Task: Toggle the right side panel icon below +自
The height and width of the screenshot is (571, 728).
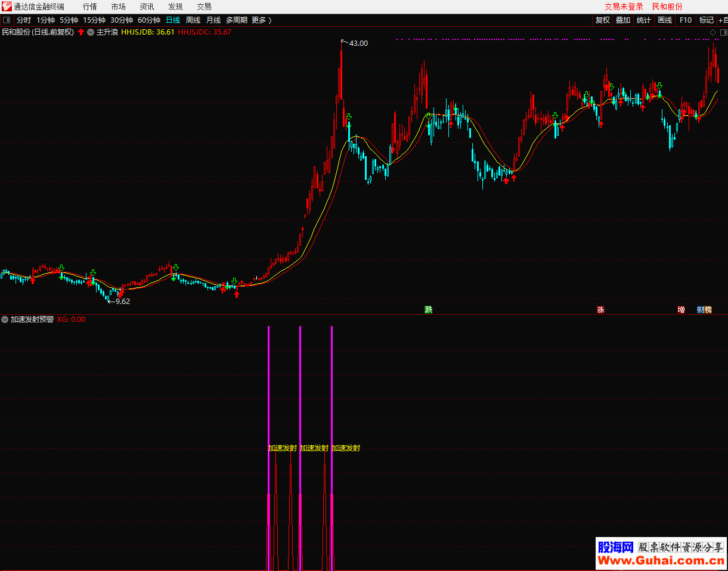Action: [x=723, y=32]
